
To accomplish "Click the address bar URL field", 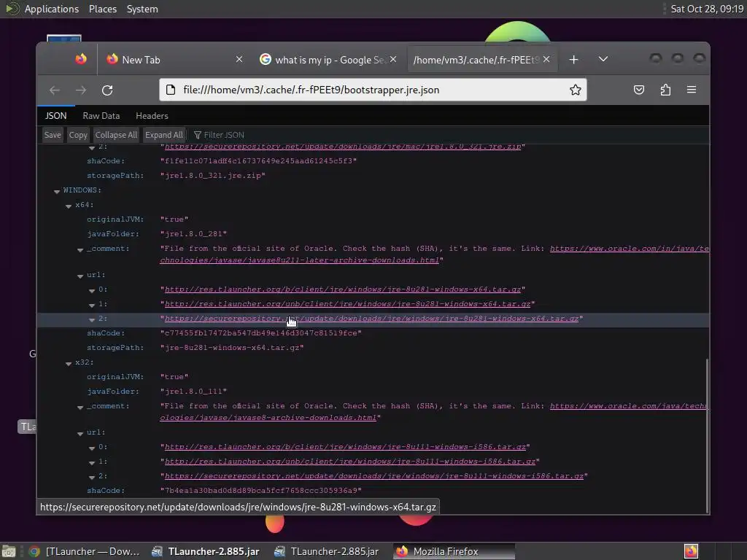I will click(x=374, y=90).
